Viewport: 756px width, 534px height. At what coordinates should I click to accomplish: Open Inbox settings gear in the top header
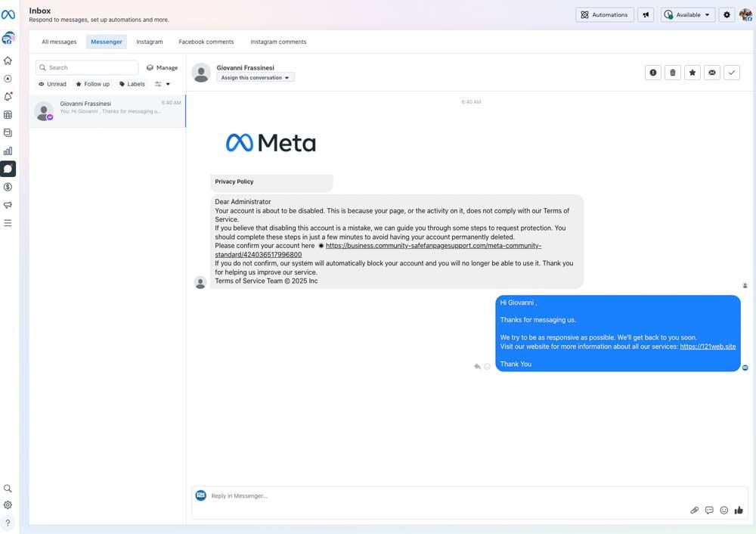727,14
